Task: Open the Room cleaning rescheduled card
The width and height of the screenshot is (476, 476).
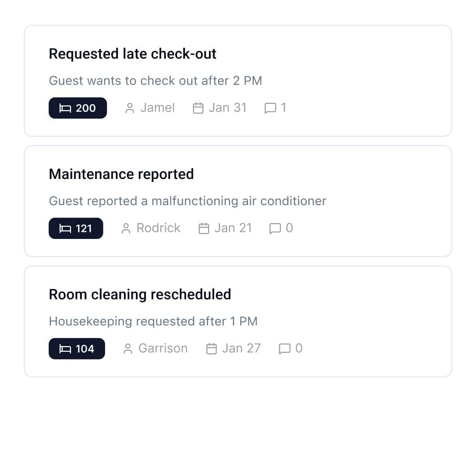Action: pos(238,321)
